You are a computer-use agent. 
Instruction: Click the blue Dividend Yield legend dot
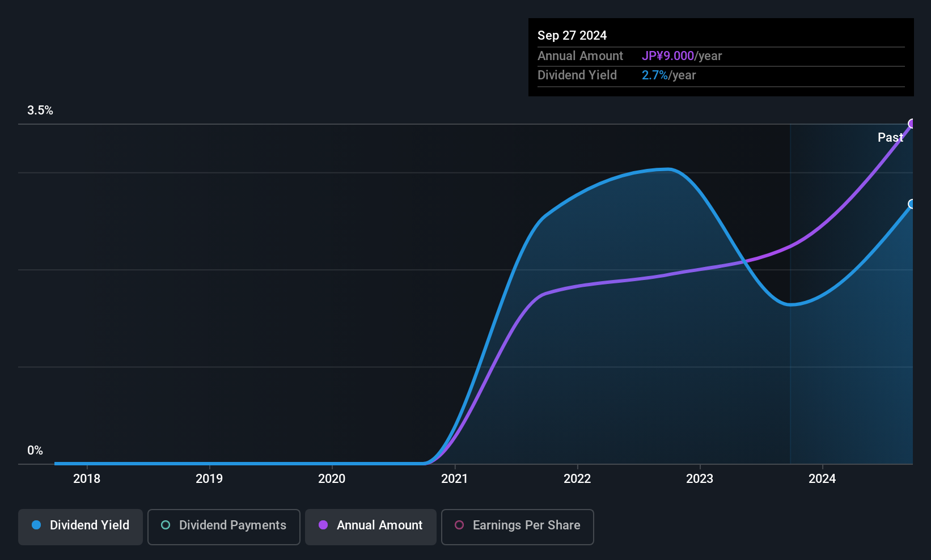(x=36, y=525)
